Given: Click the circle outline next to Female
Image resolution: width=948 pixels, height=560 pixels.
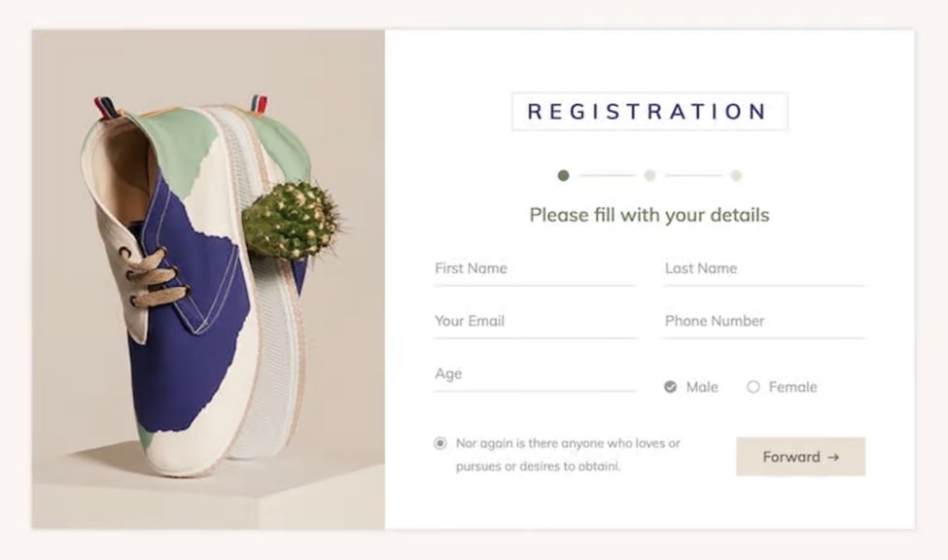Looking at the screenshot, I should 753,386.
